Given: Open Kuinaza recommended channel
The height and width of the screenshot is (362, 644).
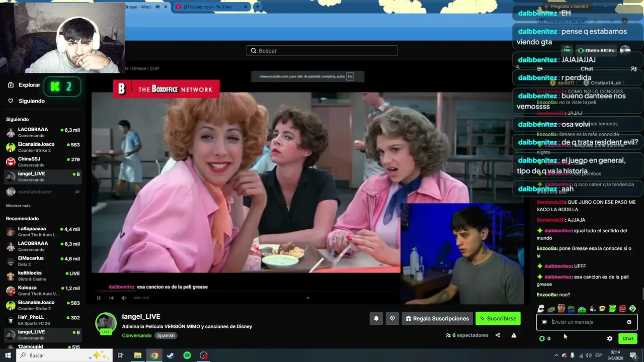Looking at the screenshot, I should click(x=43, y=291).
